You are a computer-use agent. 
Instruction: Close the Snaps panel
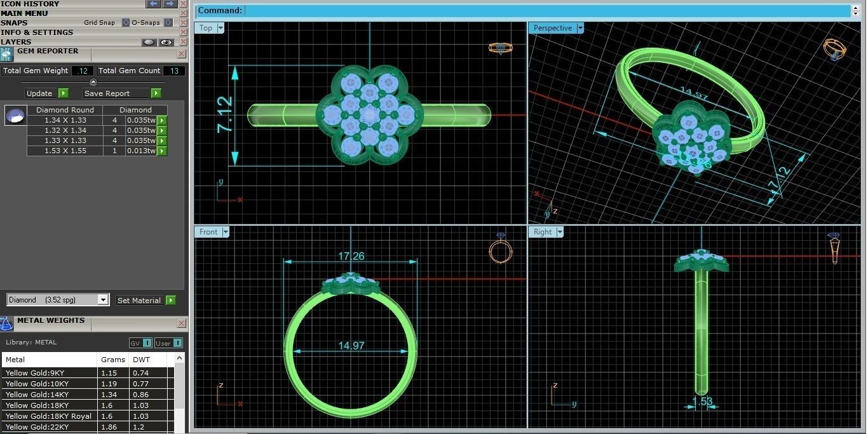(x=184, y=23)
